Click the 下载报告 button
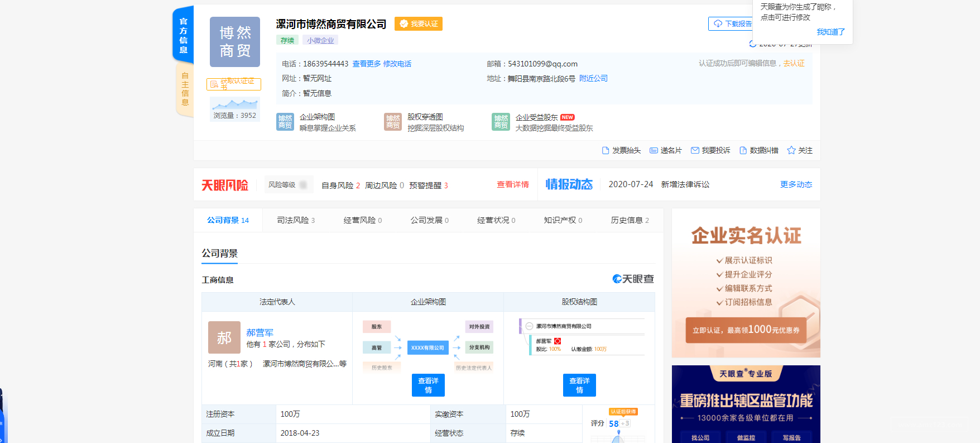This screenshot has height=443, width=980. pyautogui.click(x=732, y=23)
